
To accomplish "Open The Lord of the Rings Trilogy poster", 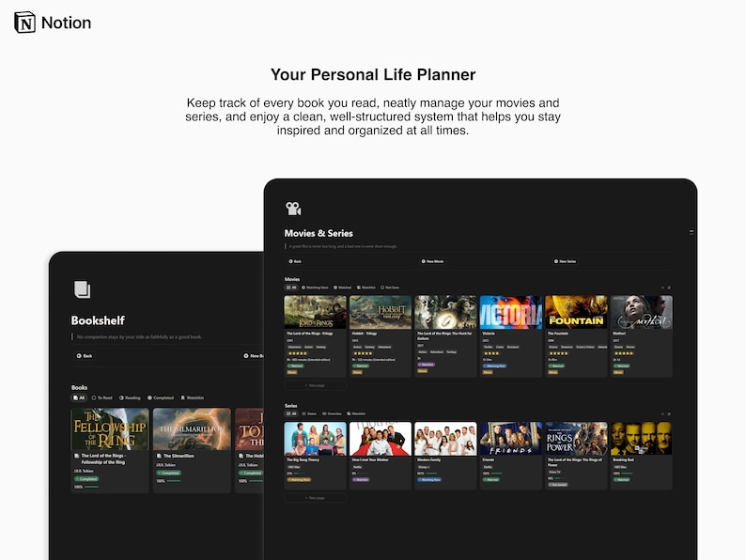I will pyautogui.click(x=315, y=312).
